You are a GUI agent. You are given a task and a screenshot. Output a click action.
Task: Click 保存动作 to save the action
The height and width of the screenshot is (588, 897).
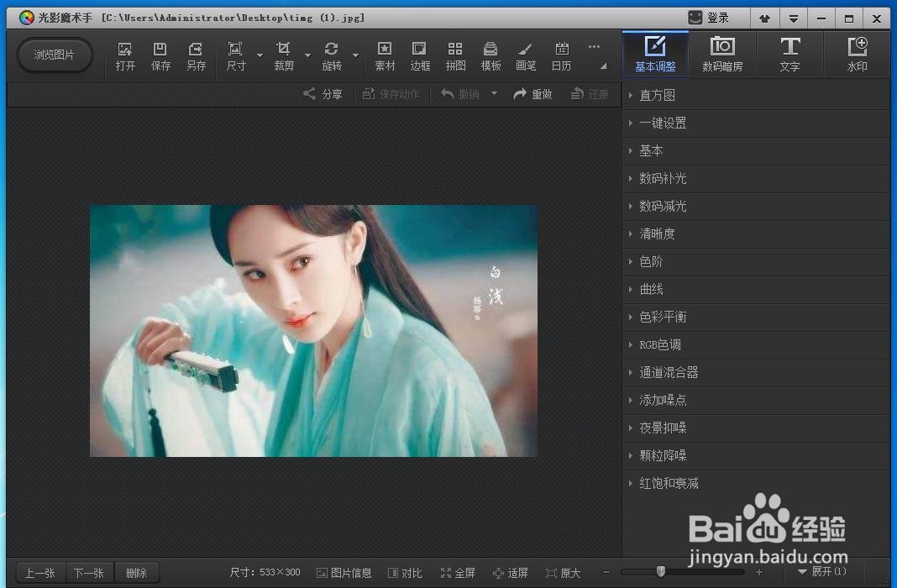click(x=391, y=94)
